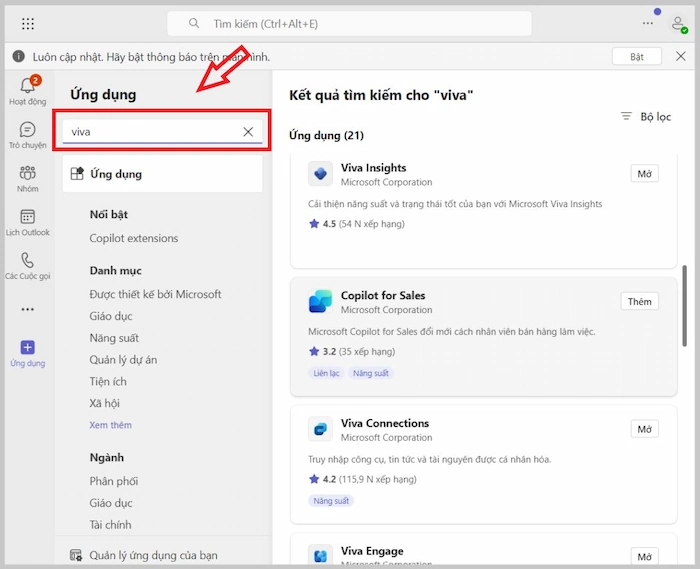Open the app launcher waffle grid
Screen dimensions: 700x569
pyautogui.click(x=28, y=24)
